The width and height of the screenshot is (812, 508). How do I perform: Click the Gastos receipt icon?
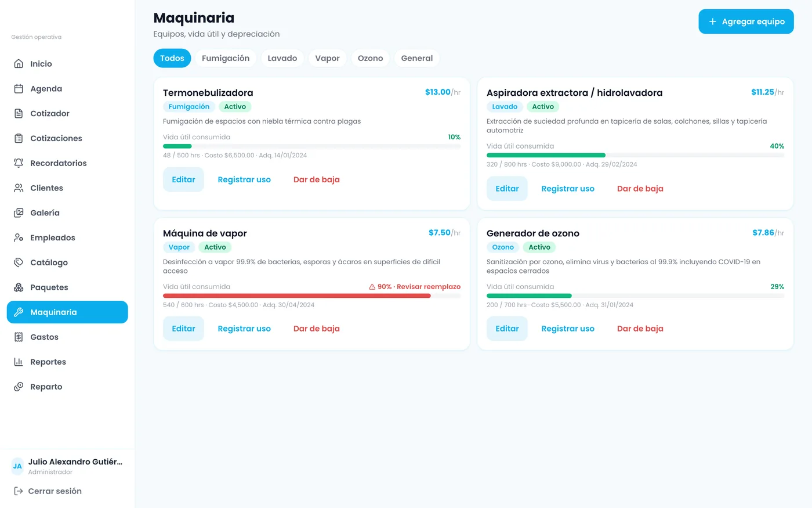click(19, 337)
